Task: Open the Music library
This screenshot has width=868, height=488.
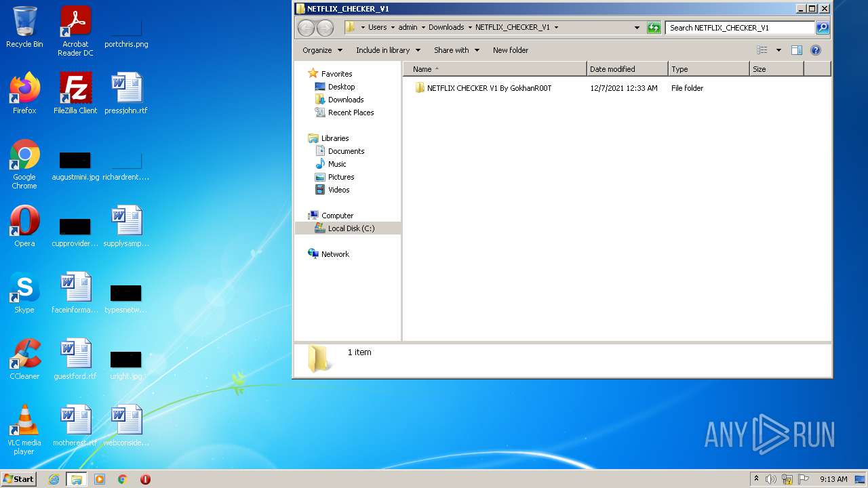Action: (337, 164)
